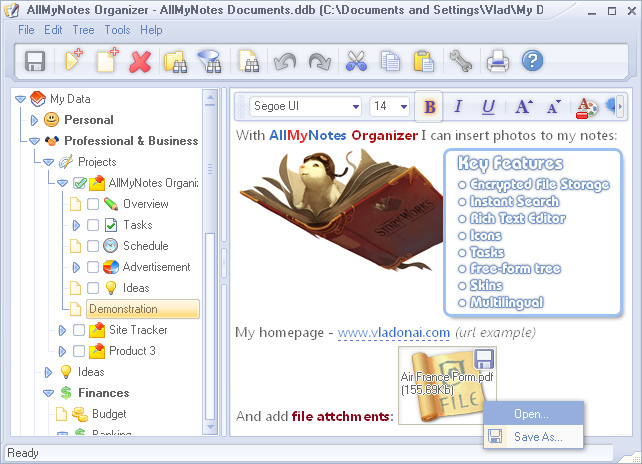
Task: Check the Overview note checkbox
Action: pos(93,204)
